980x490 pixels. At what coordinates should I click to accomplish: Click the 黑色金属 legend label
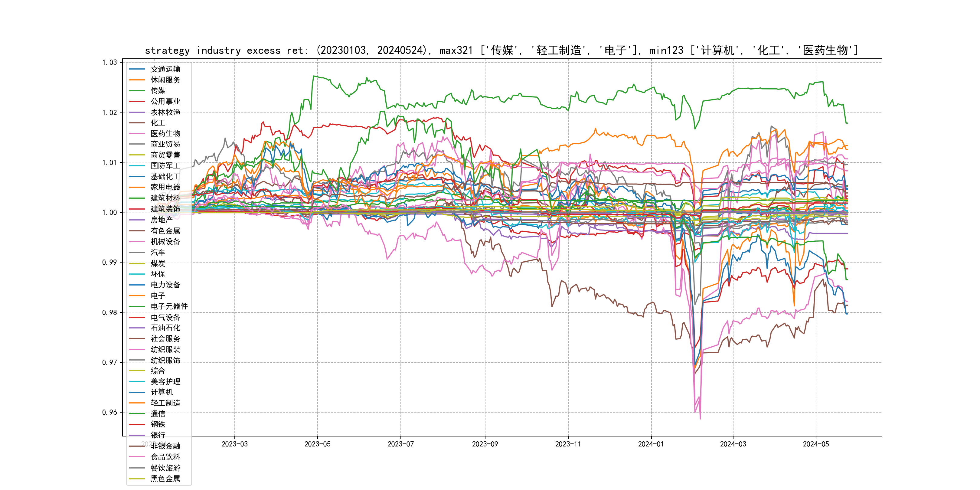click(x=165, y=479)
